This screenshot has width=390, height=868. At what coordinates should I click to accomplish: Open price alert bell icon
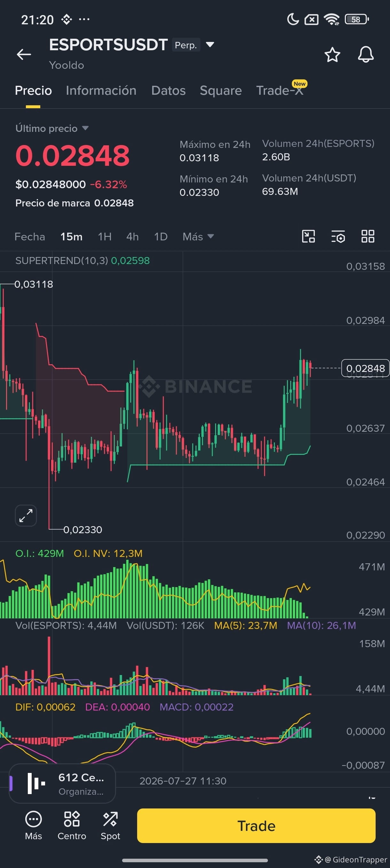pyautogui.click(x=365, y=55)
